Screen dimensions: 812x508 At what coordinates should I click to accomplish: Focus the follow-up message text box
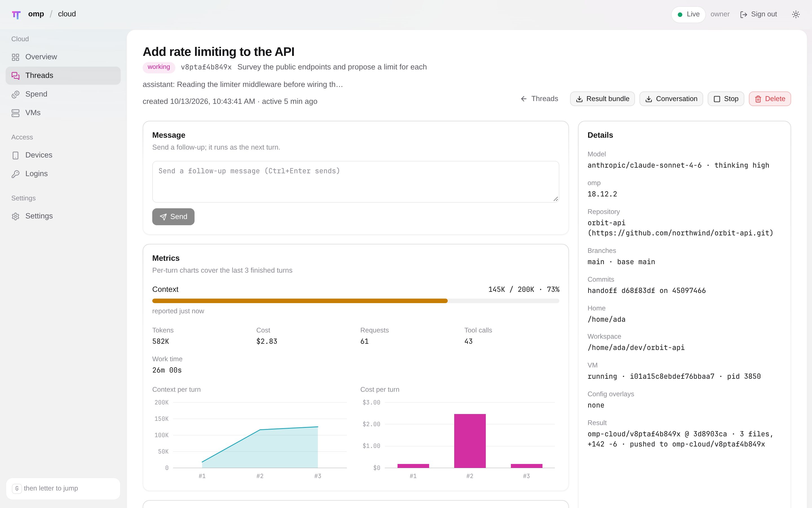(356, 182)
